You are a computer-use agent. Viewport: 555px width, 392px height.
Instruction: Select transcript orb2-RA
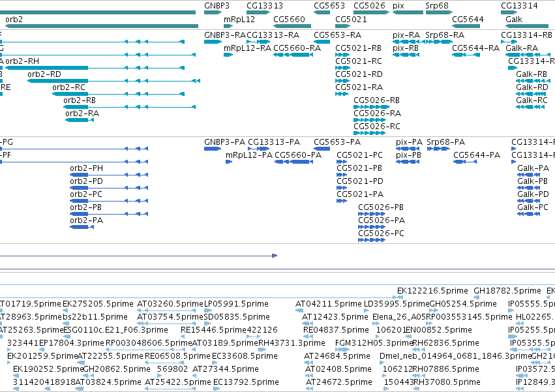click(x=82, y=113)
